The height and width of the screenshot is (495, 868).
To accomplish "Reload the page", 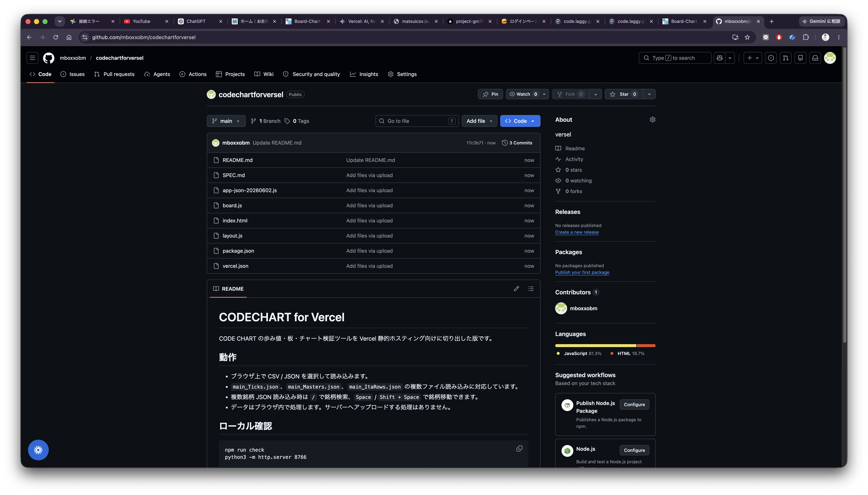I will [56, 37].
